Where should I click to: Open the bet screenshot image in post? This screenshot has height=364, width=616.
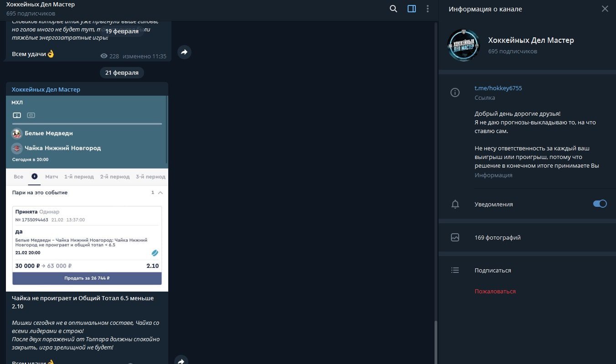click(87, 193)
